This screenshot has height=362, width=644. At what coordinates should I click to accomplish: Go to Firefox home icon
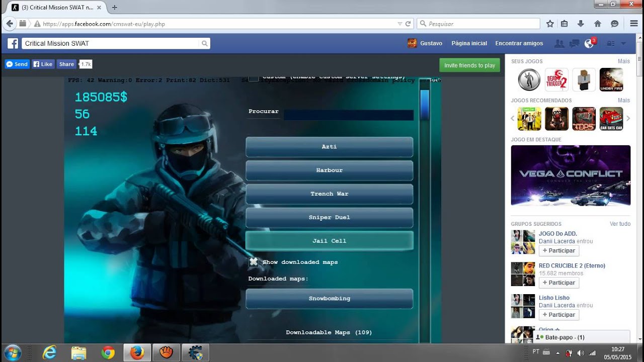pos(598,24)
